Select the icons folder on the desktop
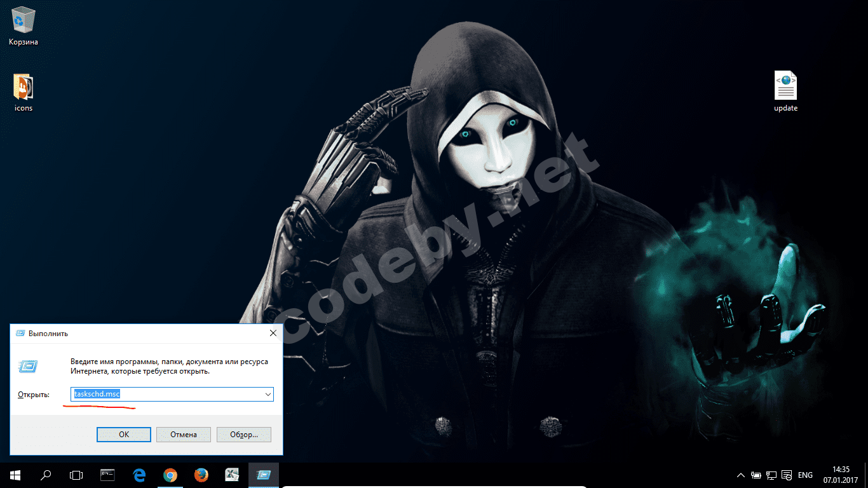The image size is (868, 488). coord(24,91)
